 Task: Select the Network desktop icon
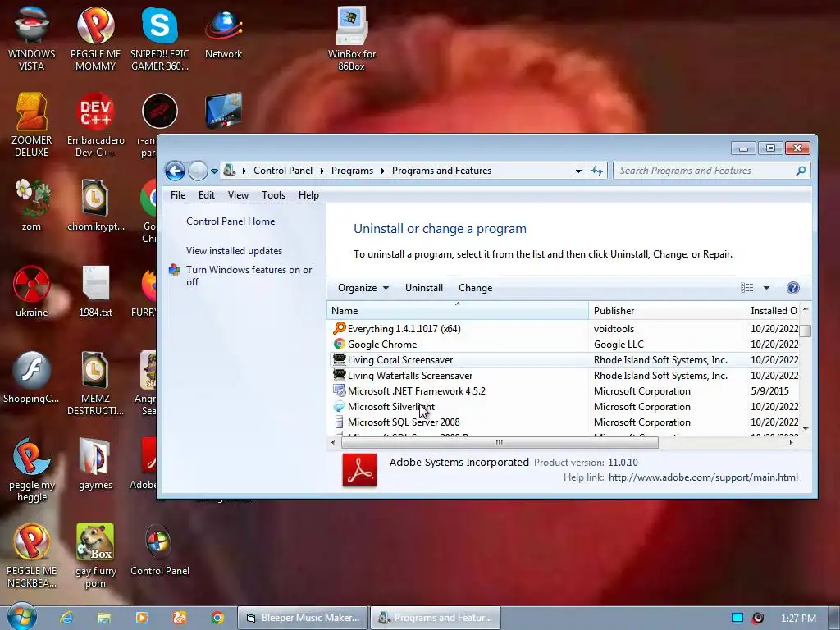pos(223,33)
